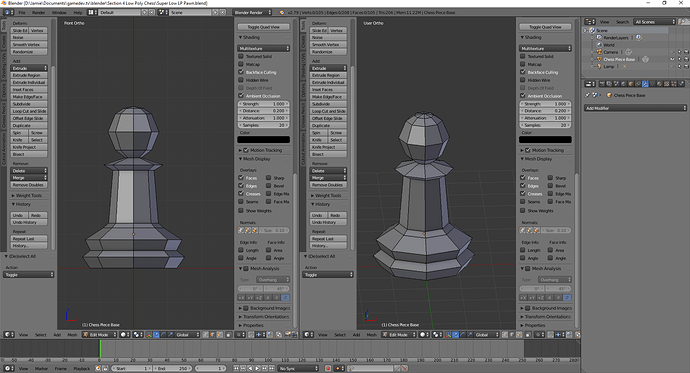Toggle Textured Solid in left properties panel
The width and height of the screenshot is (690, 373).
[x=241, y=56]
